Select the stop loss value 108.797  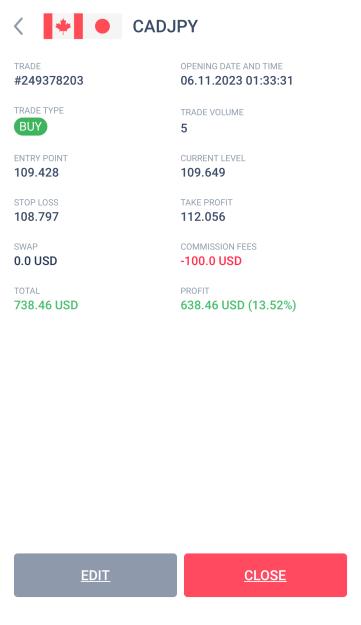[36, 217]
